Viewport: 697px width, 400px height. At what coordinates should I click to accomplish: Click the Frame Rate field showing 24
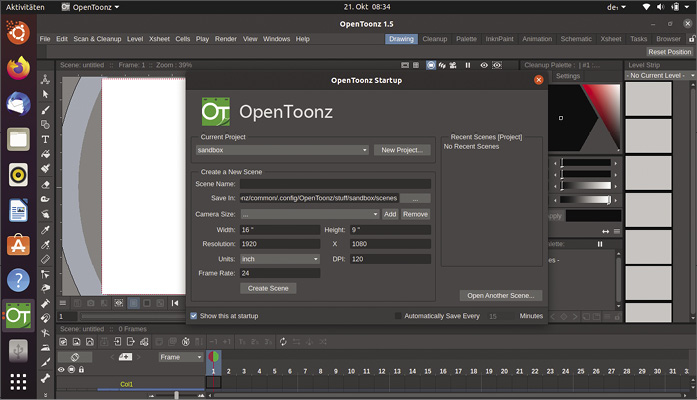coord(280,273)
